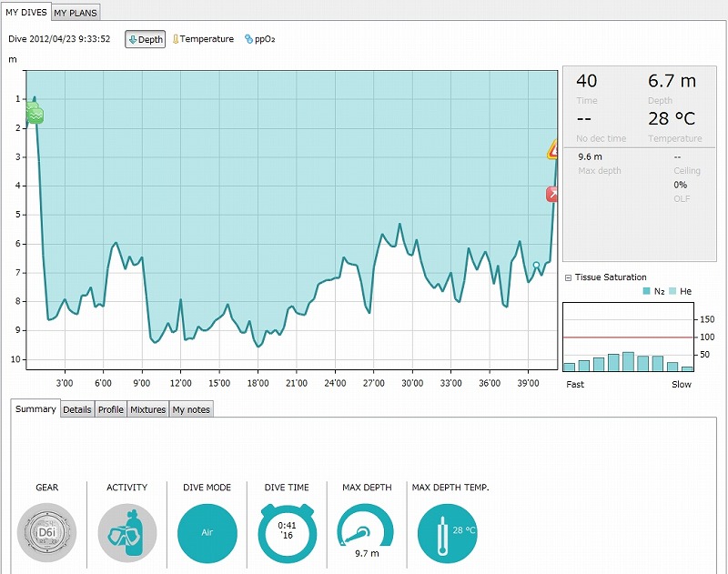Open the My notes tab
This screenshot has height=574, width=728.
coord(191,409)
